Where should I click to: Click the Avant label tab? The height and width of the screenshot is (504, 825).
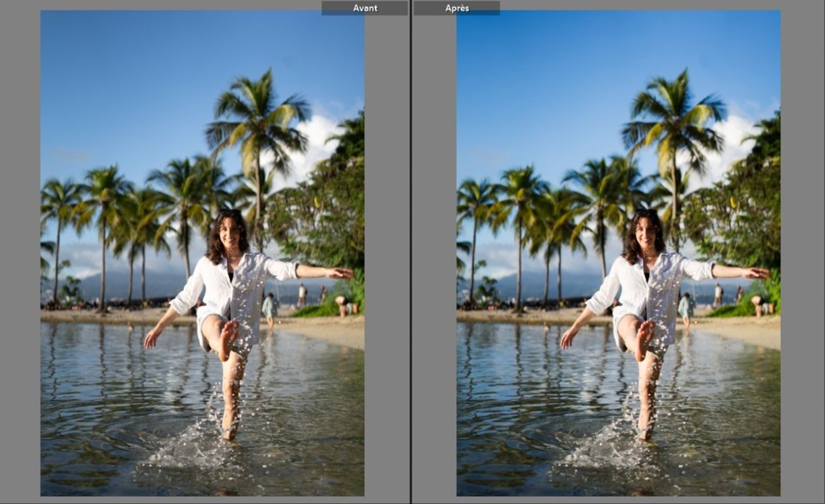(x=364, y=8)
